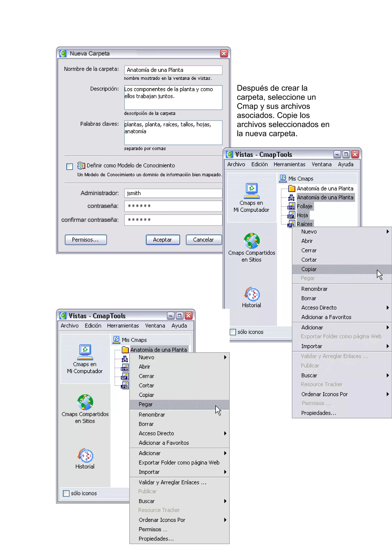Click Nombre de la carpeta input field

point(173,70)
